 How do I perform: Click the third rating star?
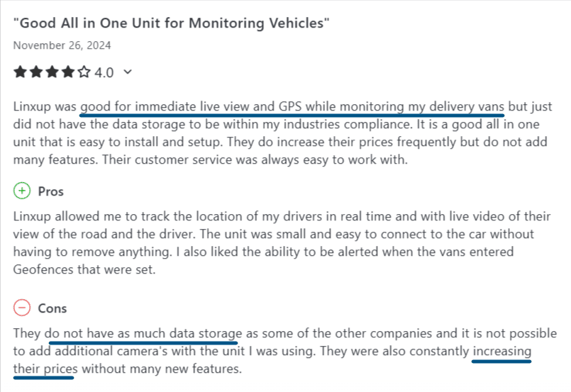52,72
